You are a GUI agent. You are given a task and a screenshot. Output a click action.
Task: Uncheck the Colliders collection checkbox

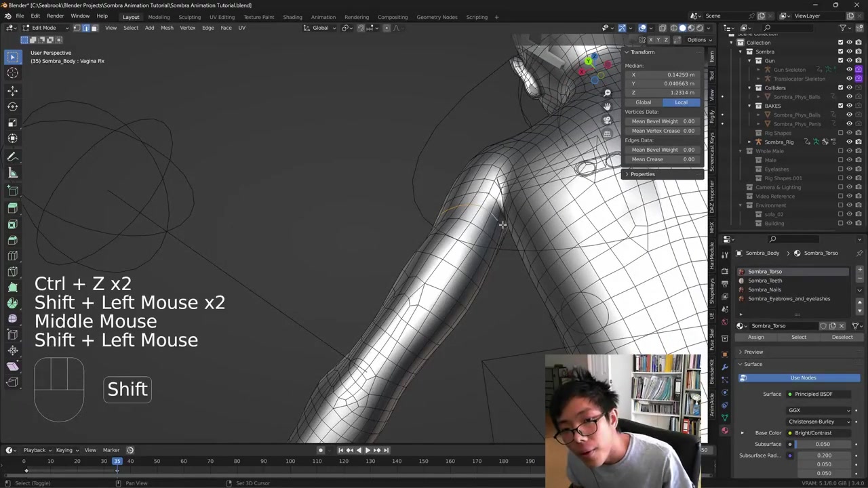pyautogui.click(x=840, y=87)
